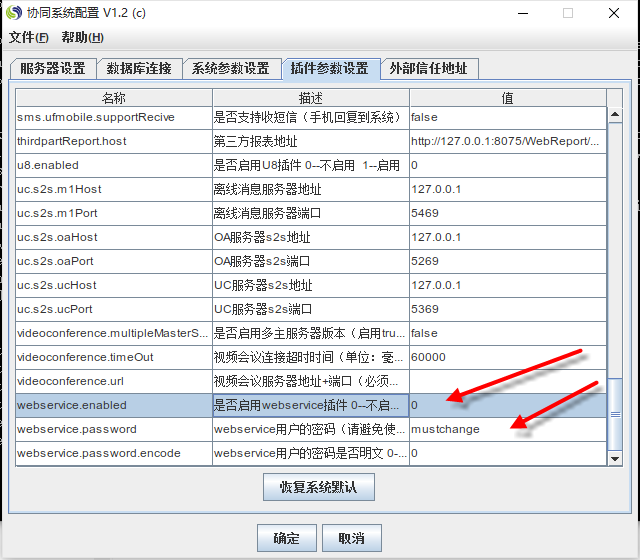
Task: Switch to the 系统参数设置 tab
Action: pyautogui.click(x=231, y=69)
